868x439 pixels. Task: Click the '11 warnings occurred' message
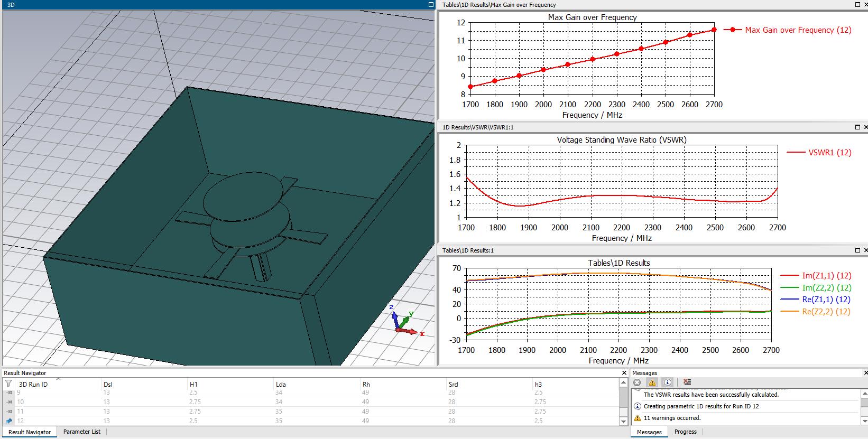[x=672, y=418]
